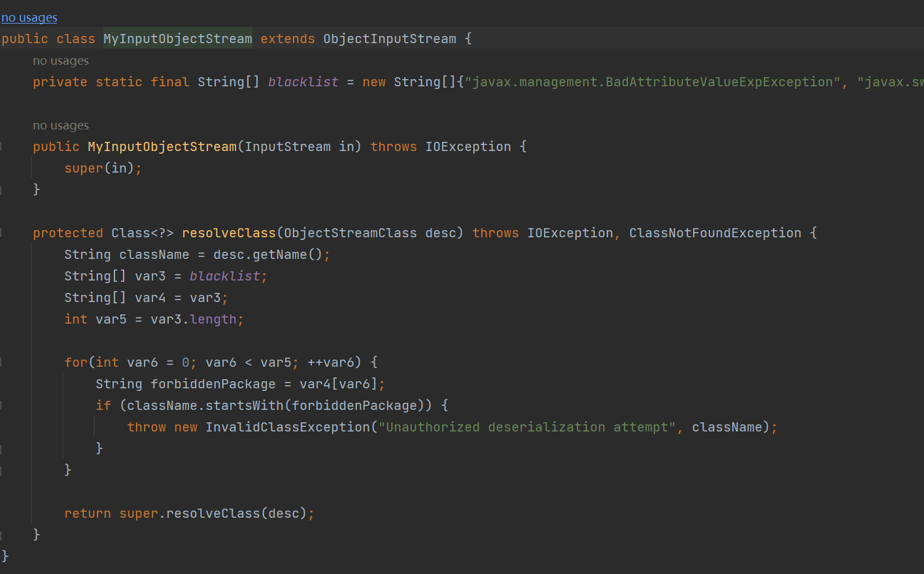Click className variable in its String declaration
924x574 pixels.
(154, 254)
